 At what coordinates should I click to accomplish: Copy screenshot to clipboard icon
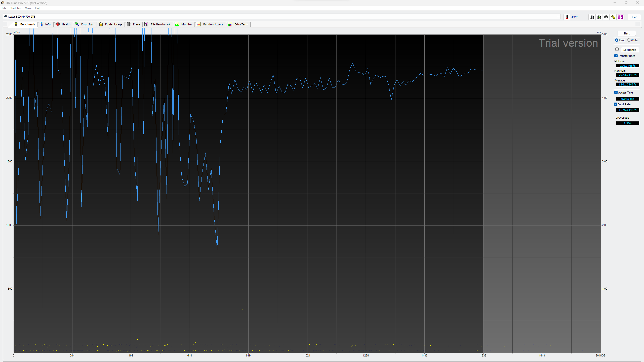599,17
